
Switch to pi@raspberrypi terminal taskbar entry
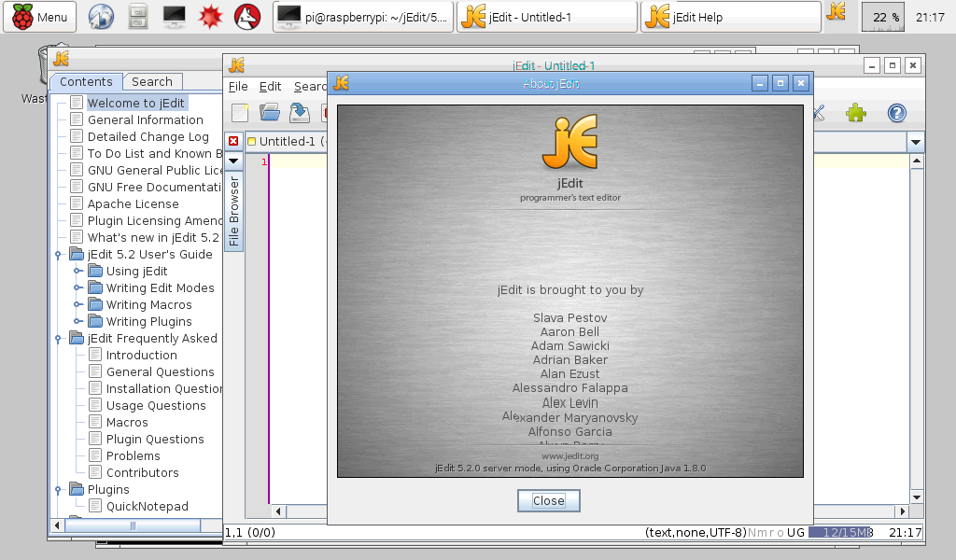[363, 17]
